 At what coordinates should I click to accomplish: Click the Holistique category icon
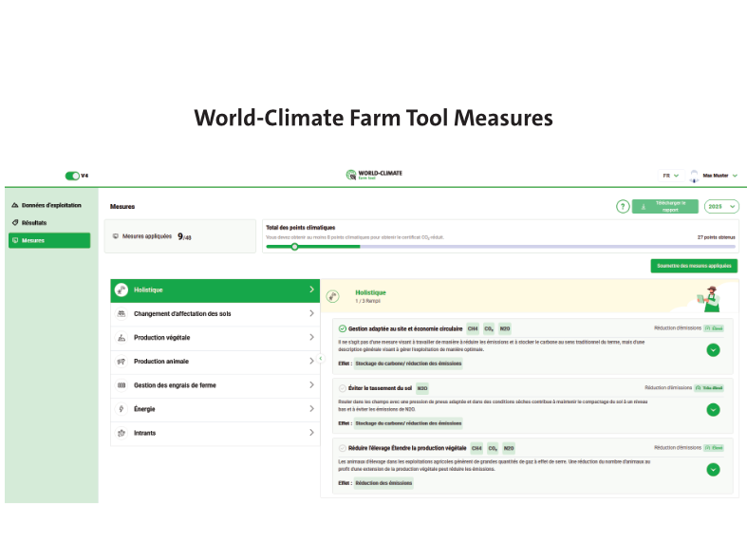coord(121,290)
